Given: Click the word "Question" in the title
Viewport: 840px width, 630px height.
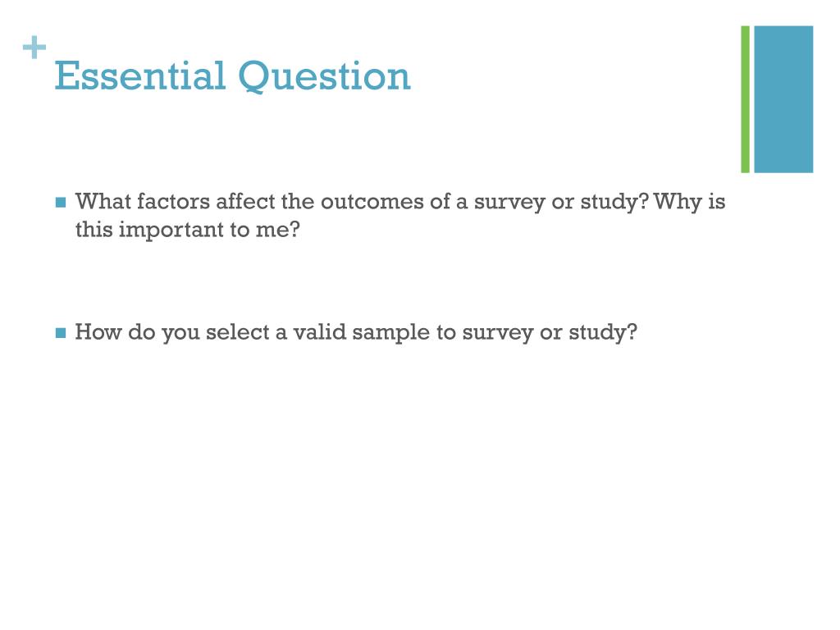Looking at the screenshot, I should click(x=324, y=76).
